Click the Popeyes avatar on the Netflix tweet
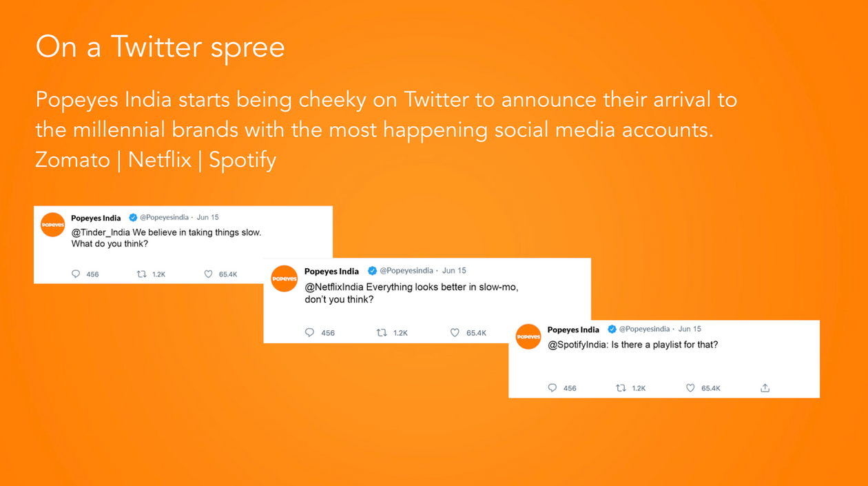Image resolution: width=868 pixels, height=486 pixels. [x=284, y=279]
